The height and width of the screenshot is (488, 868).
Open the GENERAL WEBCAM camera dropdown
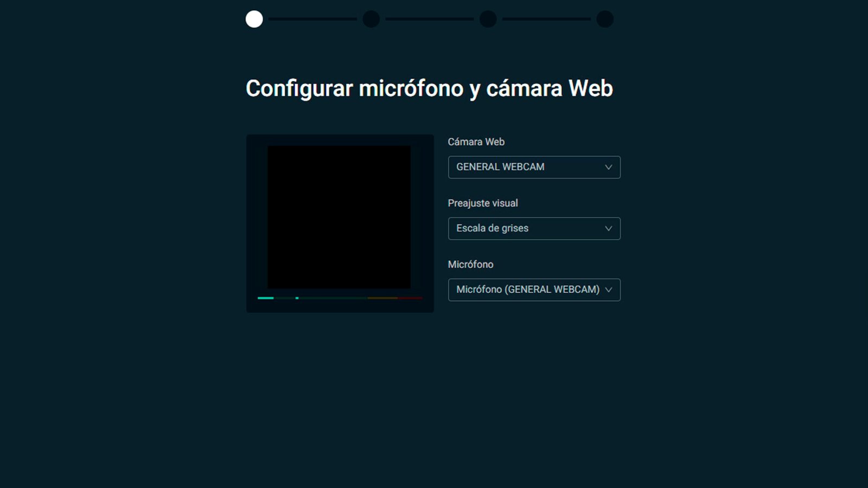526,167
